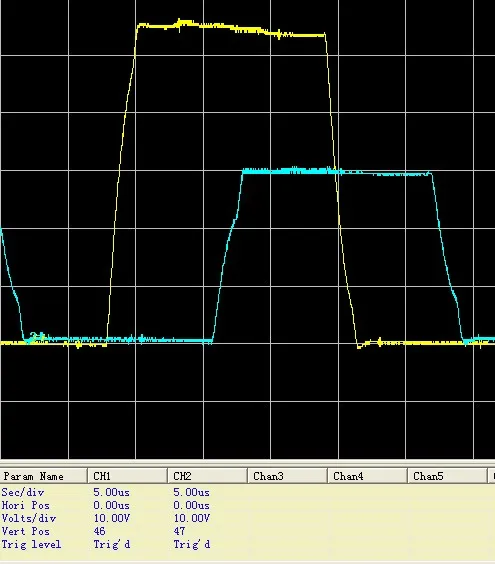Select the Vert Pos parameter row label
This screenshot has width=495, height=564.
(x=26, y=531)
